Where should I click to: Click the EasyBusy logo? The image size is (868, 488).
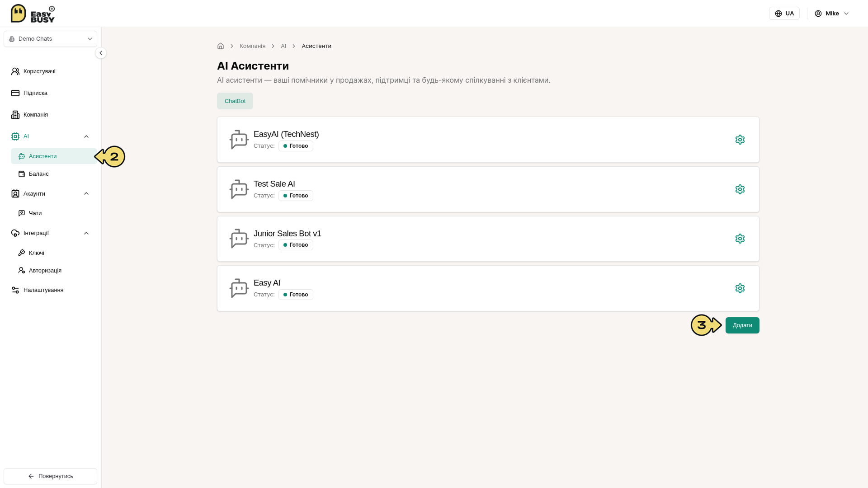33,14
